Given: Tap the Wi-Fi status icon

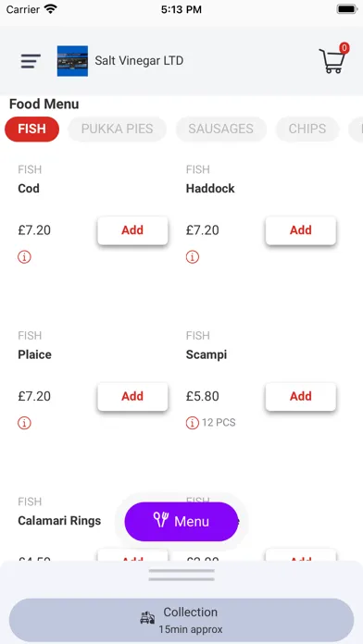Looking at the screenshot, I should point(51,9).
